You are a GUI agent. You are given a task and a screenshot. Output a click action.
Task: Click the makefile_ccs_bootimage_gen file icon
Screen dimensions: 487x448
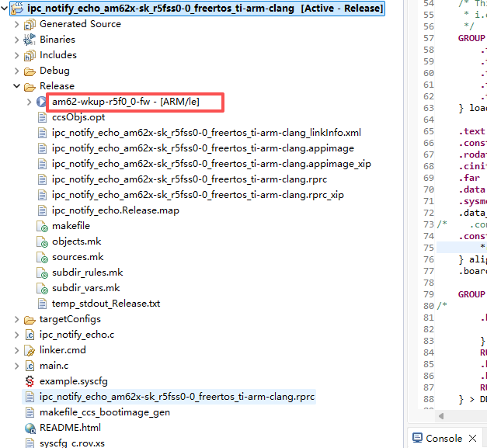click(30, 412)
